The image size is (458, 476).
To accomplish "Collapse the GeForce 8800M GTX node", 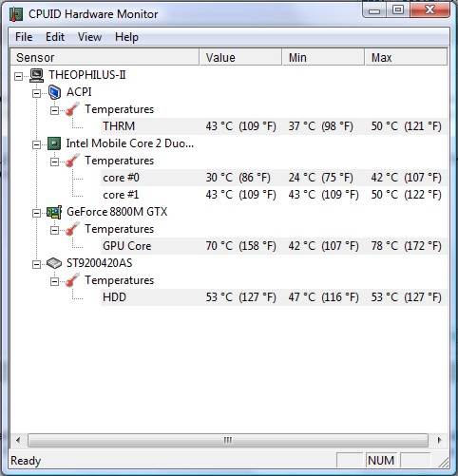I will point(37,213).
